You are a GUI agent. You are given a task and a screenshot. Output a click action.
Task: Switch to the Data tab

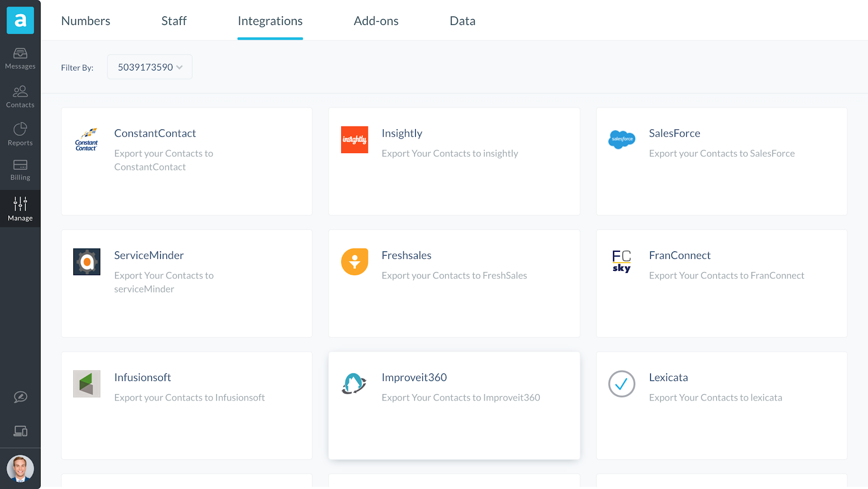click(463, 21)
